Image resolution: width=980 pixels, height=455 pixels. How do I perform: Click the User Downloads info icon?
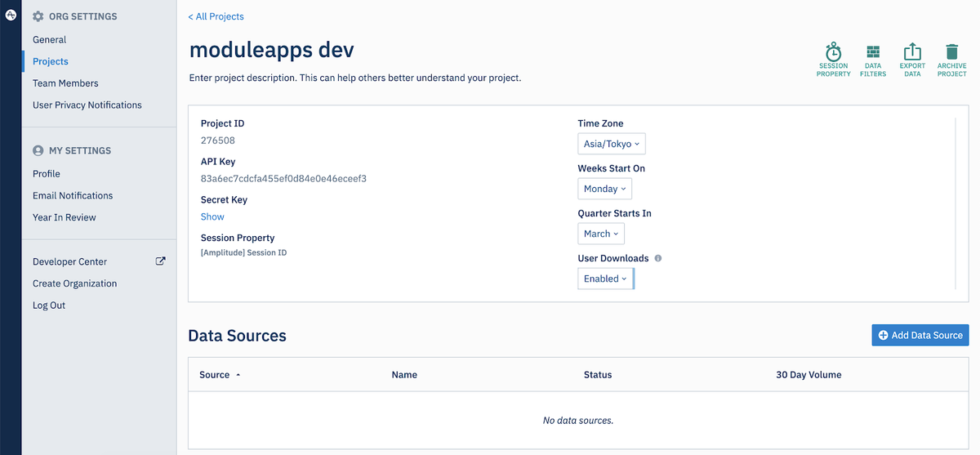point(658,258)
